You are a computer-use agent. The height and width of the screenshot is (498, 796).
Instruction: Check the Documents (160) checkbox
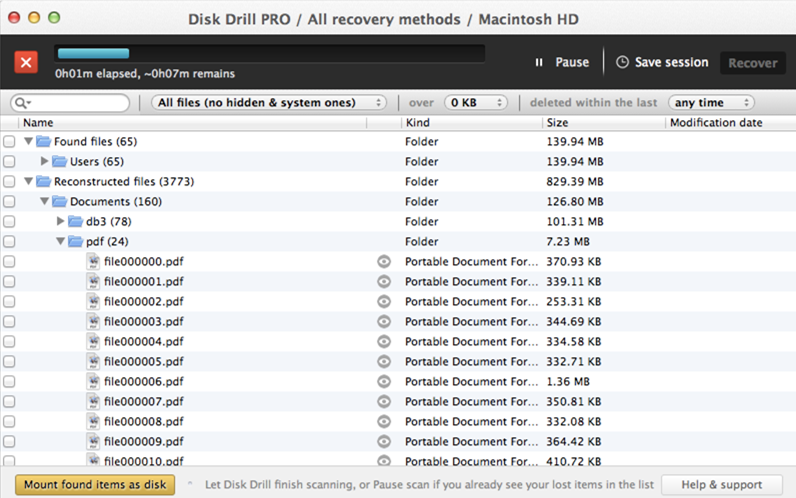9,202
